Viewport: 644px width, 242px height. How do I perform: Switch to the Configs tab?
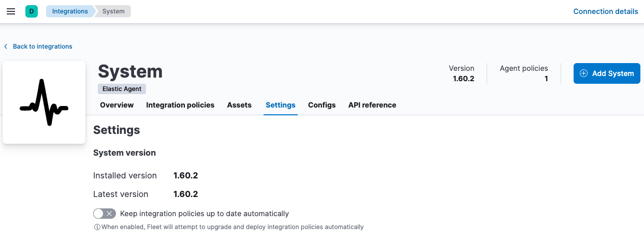pos(321,105)
